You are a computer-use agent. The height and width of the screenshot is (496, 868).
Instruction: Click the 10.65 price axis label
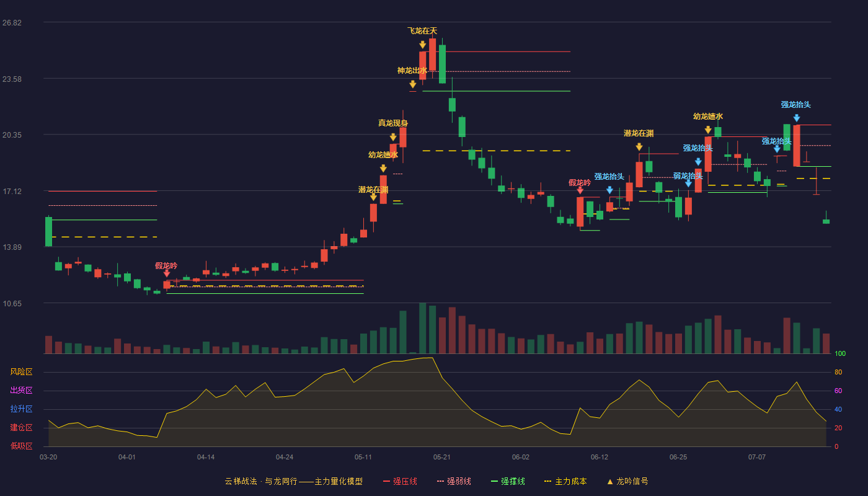click(12, 304)
